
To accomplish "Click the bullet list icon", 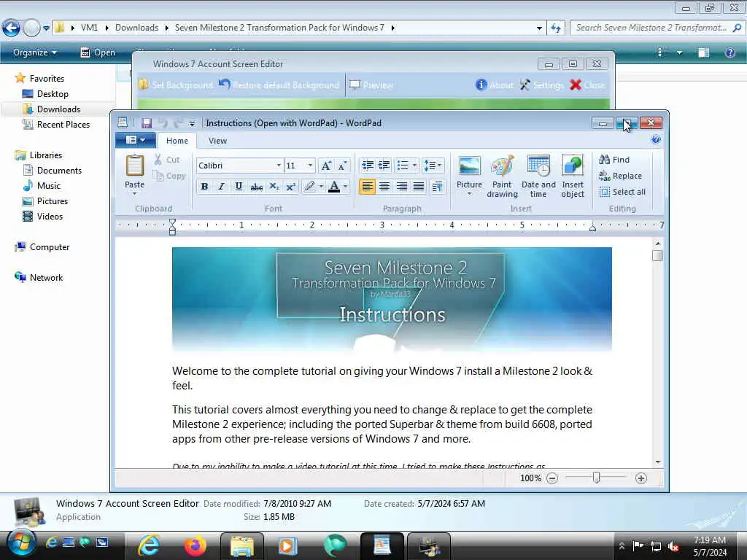I will point(403,166).
